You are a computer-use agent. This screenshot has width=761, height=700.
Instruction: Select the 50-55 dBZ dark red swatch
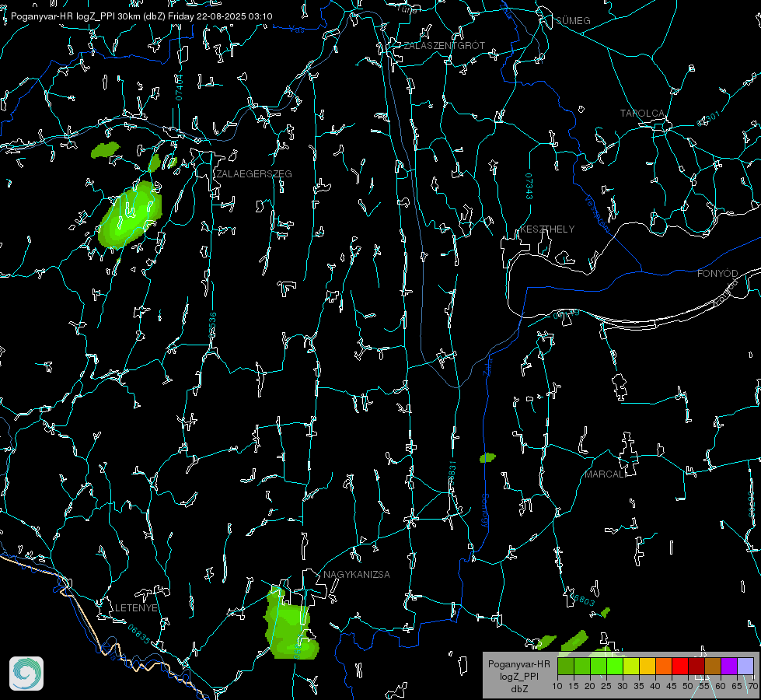tap(696, 666)
